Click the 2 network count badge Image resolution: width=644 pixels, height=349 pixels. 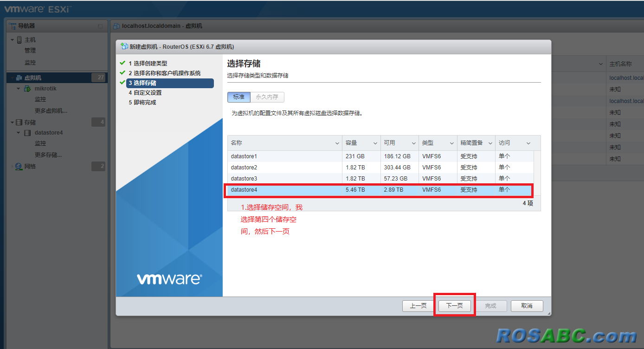coord(98,166)
